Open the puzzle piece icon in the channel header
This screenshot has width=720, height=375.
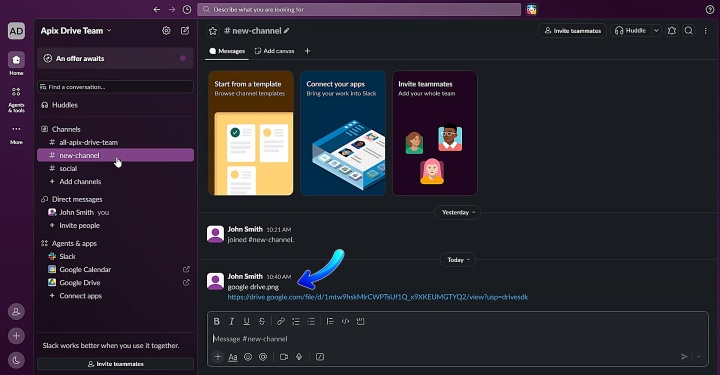point(672,30)
